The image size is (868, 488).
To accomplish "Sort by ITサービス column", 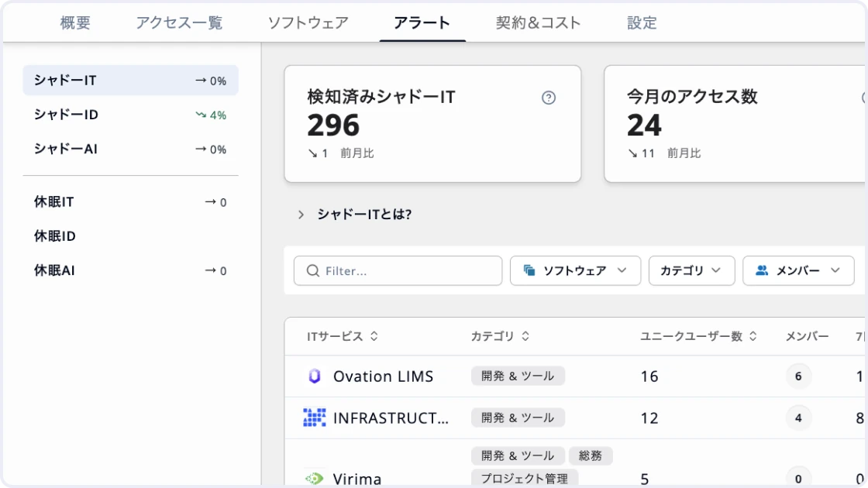I will pyautogui.click(x=343, y=336).
